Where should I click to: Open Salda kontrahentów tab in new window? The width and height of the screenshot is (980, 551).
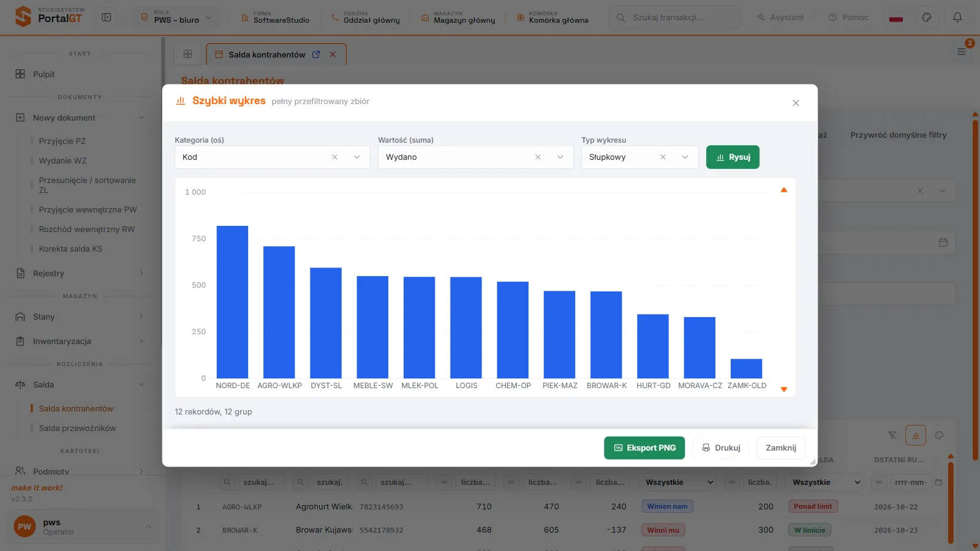tap(316, 54)
